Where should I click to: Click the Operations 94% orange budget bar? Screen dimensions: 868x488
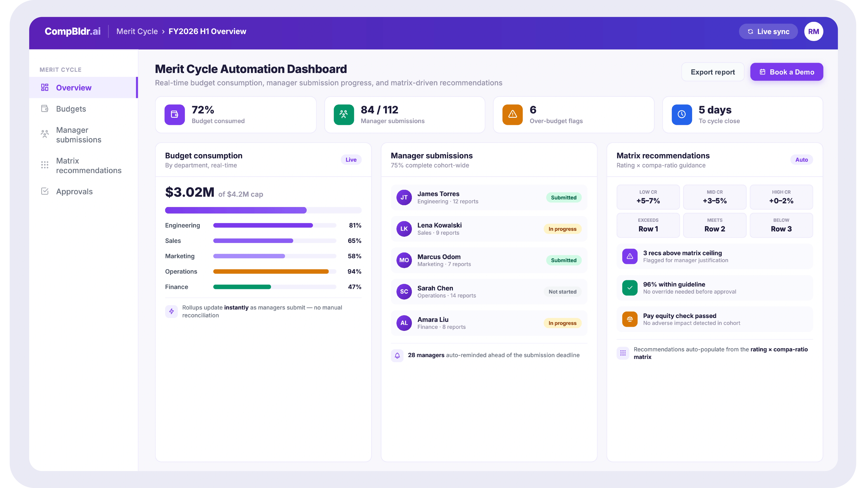275,271
